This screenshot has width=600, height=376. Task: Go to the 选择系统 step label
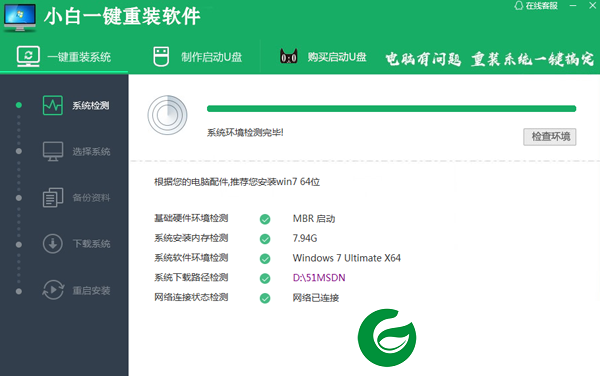(91, 152)
